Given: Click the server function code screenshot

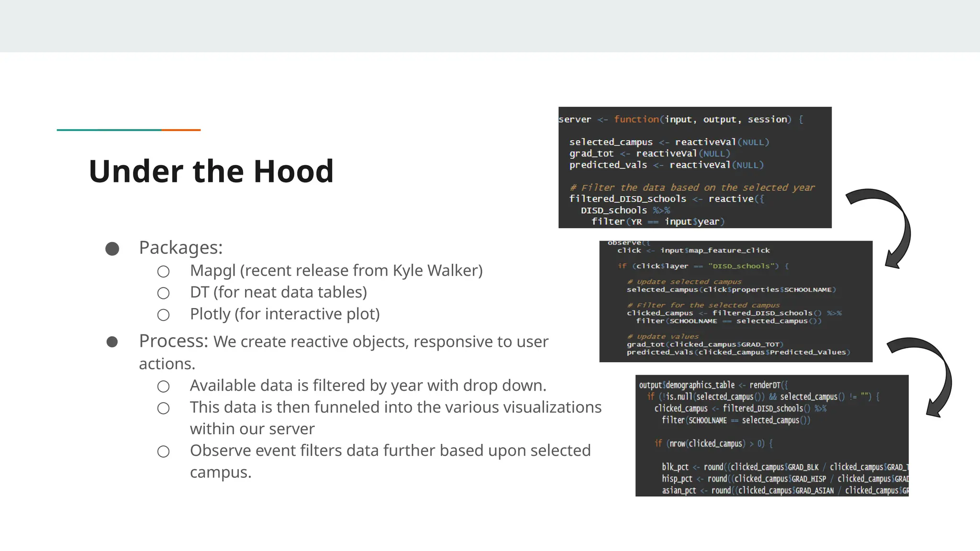Looking at the screenshot, I should (x=695, y=167).
